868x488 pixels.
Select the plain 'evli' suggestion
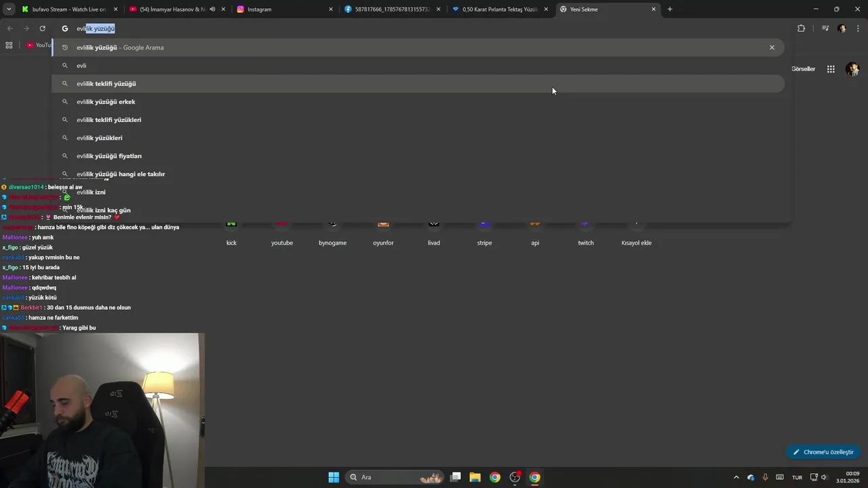[x=418, y=66]
